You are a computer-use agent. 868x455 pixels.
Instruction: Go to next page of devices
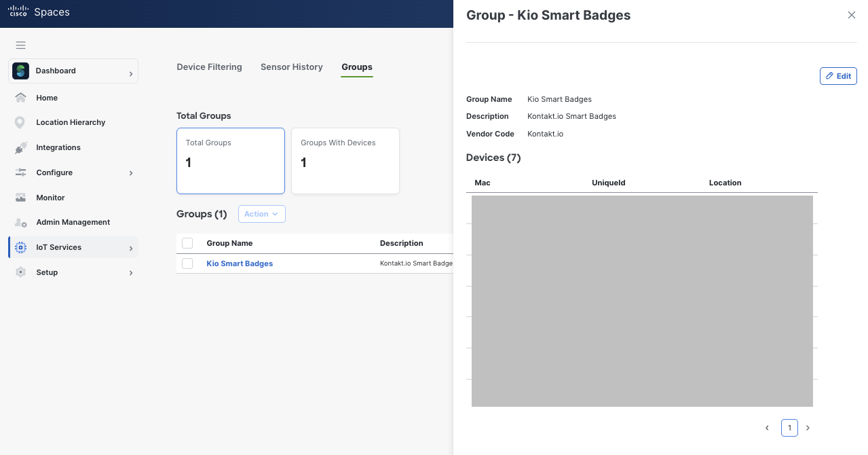pyautogui.click(x=808, y=428)
